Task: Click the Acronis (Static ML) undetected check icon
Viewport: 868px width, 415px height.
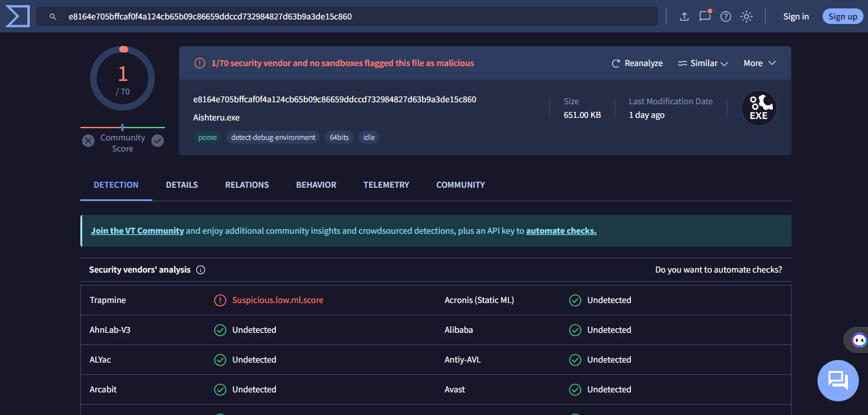Action: coord(575,300)
